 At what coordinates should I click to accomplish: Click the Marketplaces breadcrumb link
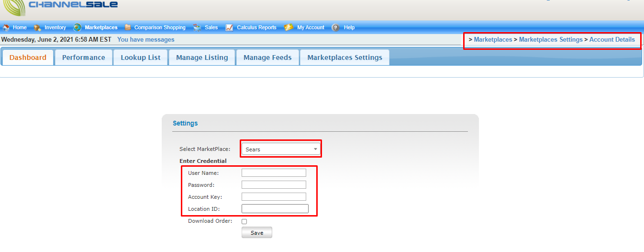tap(493, 40)
